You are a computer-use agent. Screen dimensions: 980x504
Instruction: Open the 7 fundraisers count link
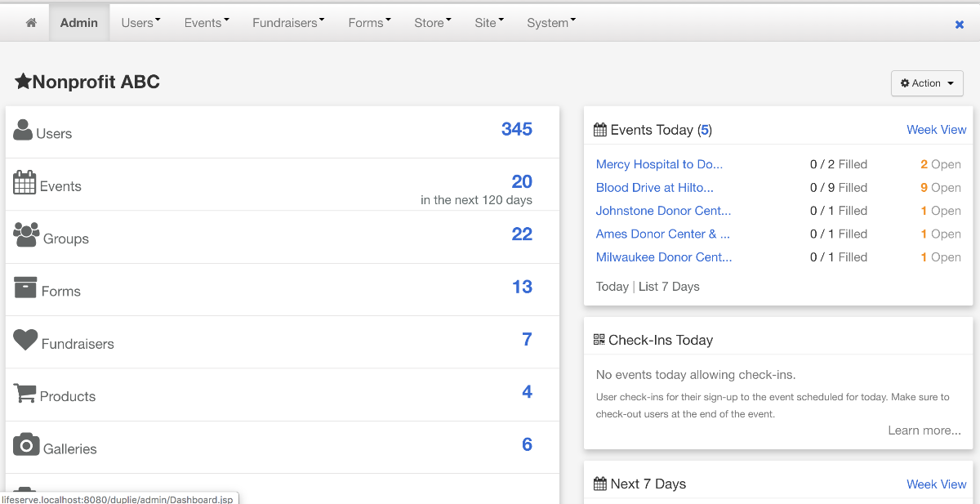coord(528,339)
